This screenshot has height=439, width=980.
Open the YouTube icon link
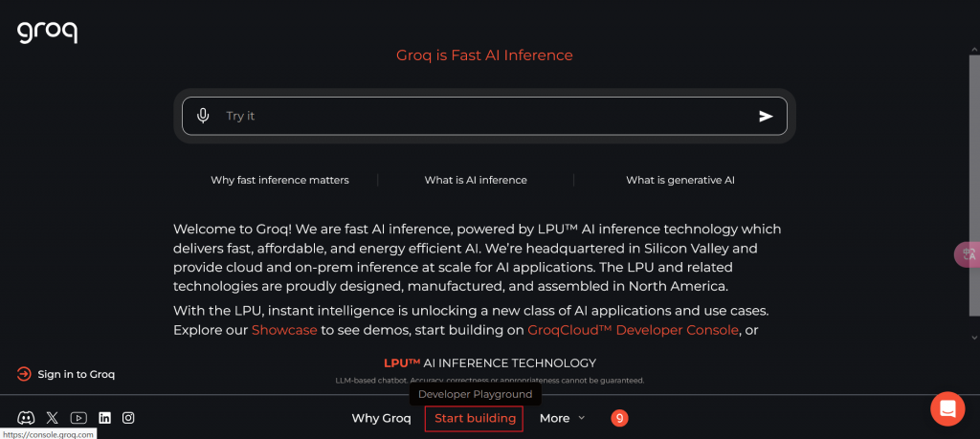(x=78, y=418)
